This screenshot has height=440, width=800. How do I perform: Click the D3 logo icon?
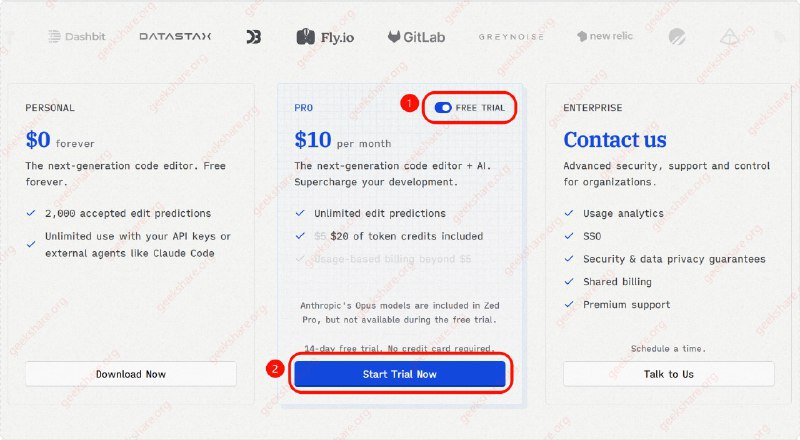pyautogui.click(x=254, y=37)
